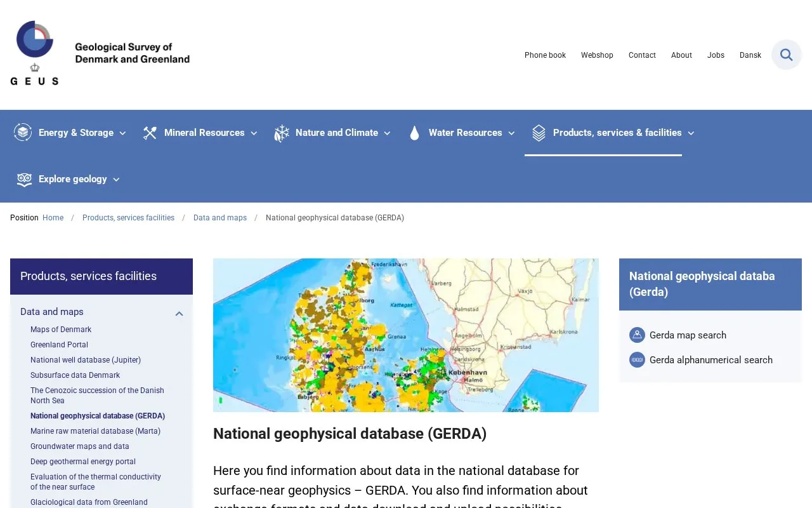Open the Energy & Storage menu
The image size is (812, 508).
pyautogui.click(x=76, y=133)
